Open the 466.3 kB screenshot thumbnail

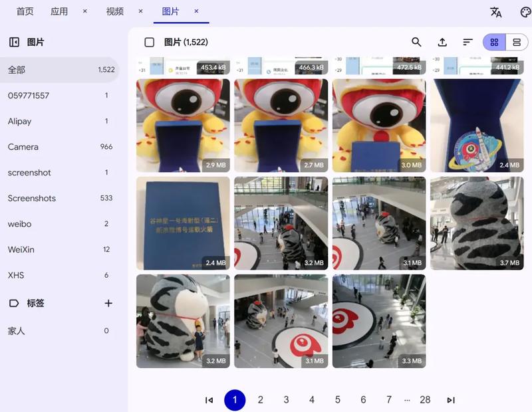(281, 66)
